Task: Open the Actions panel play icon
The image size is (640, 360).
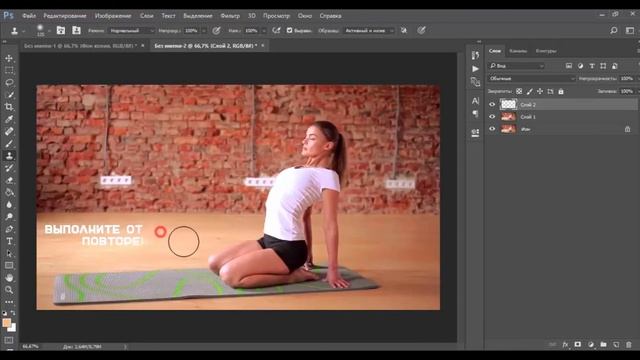Action: pyautogui.click(x=475, y=69)
